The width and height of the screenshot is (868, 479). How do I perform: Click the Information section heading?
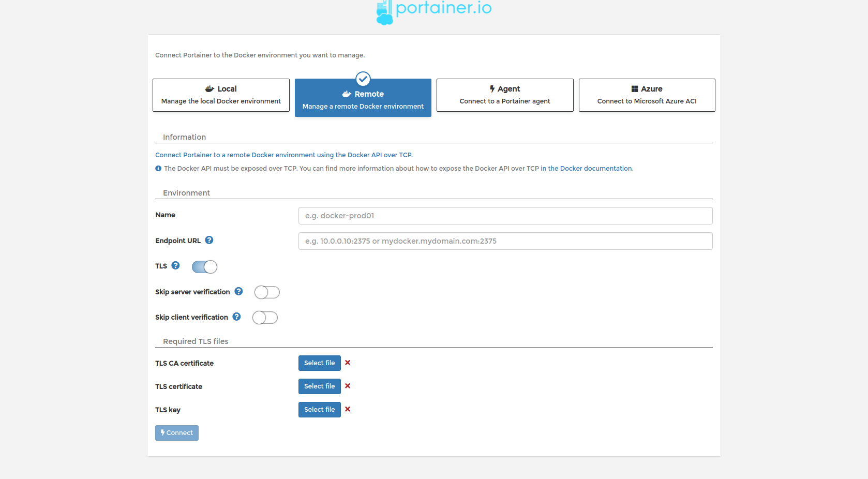coord(184,137)
